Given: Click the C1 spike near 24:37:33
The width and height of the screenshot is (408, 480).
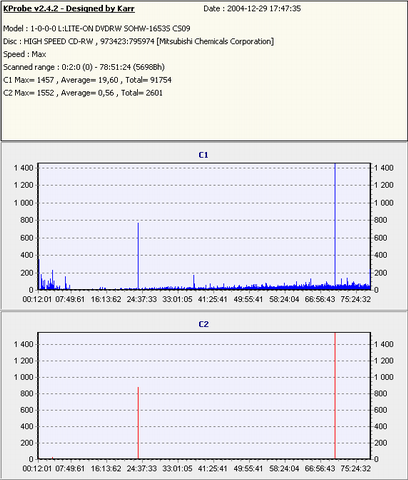Looking at the screenshot, I should (x=138, y=256).
